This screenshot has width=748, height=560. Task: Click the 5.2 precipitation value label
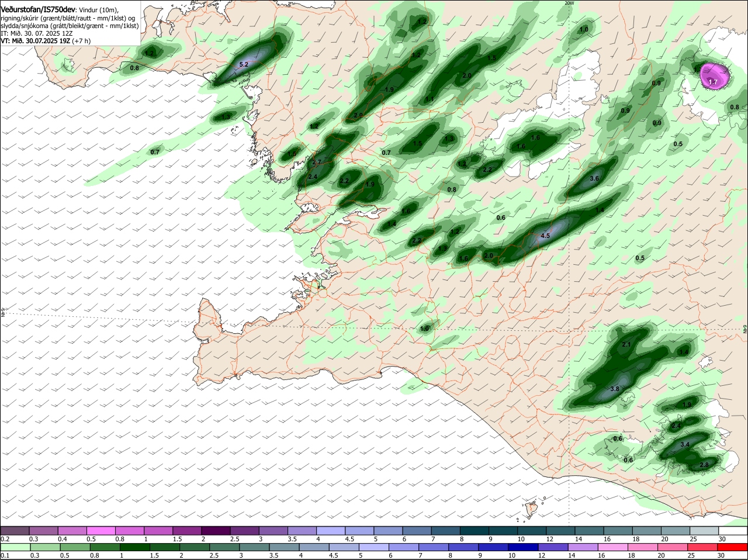click(x=244, y=64)
